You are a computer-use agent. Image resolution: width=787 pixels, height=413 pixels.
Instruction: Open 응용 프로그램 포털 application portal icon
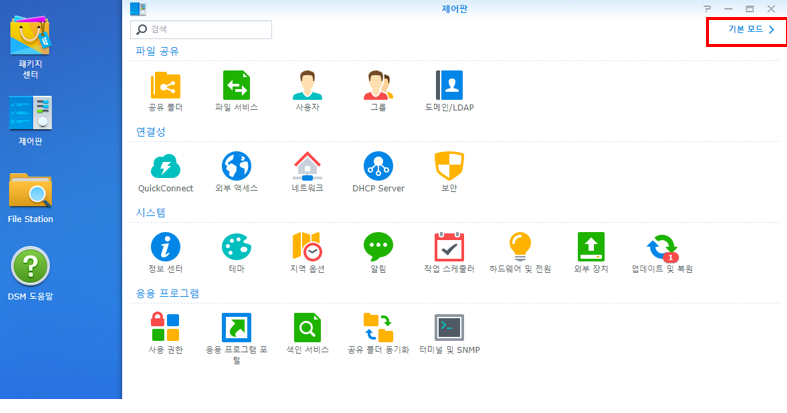click(236, 328)
